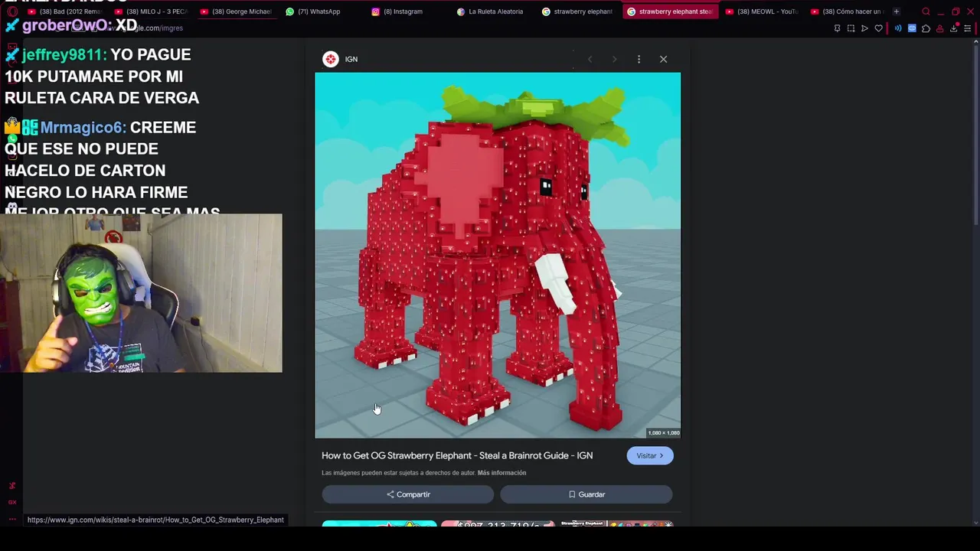Click the IGN source name text

[351, 59]
